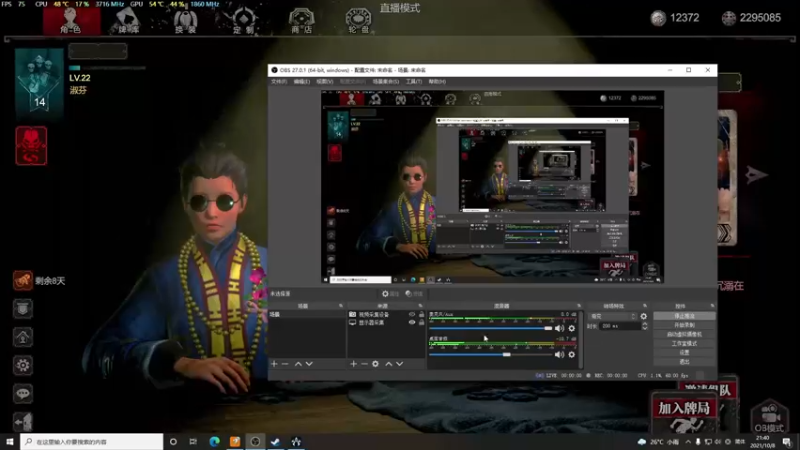Adjust 麦克风/Aux volume slider
This screenshot has height=450, width=800.
tap(491, 329)
